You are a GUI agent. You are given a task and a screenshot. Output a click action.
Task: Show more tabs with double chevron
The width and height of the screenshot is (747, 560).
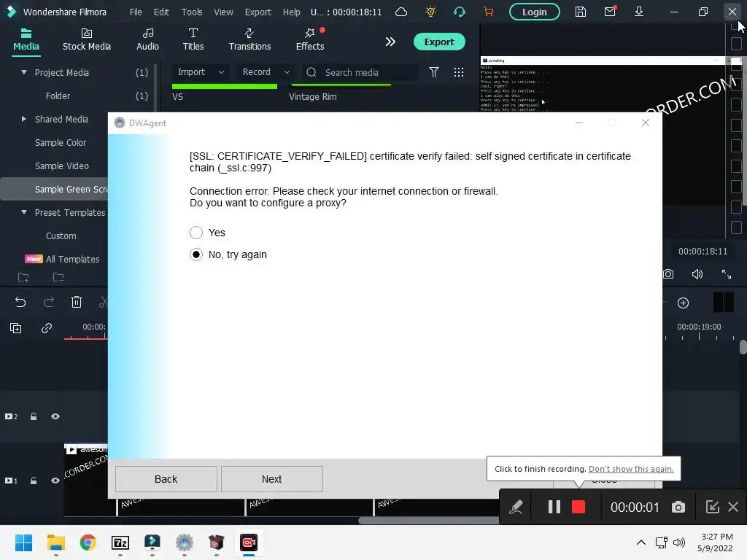click(x=390, y=42)
